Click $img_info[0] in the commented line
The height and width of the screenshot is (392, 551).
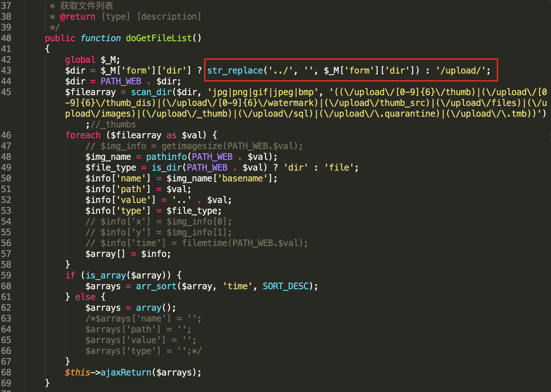pyautogui.click(x=197, y=221)
